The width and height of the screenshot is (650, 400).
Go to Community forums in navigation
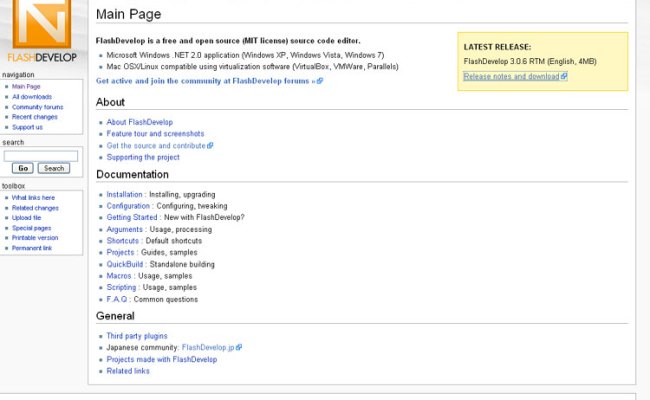click(x=38, y=107)
